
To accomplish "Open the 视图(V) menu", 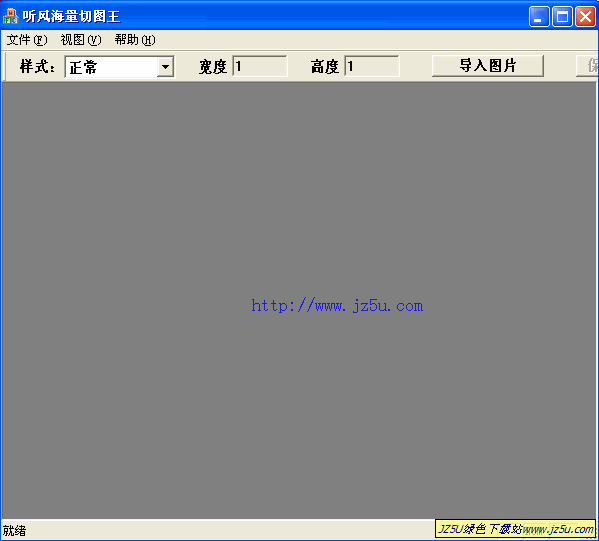I will pyautogui.click(x=81, y=40).
